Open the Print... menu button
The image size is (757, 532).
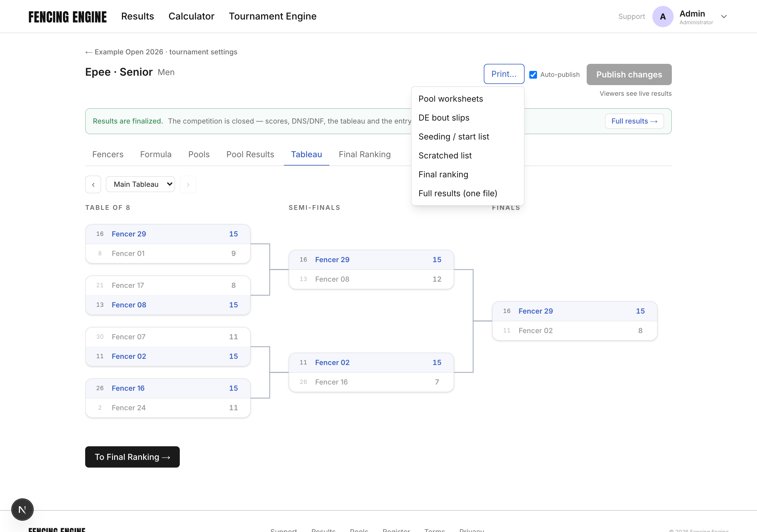[504, 74]
